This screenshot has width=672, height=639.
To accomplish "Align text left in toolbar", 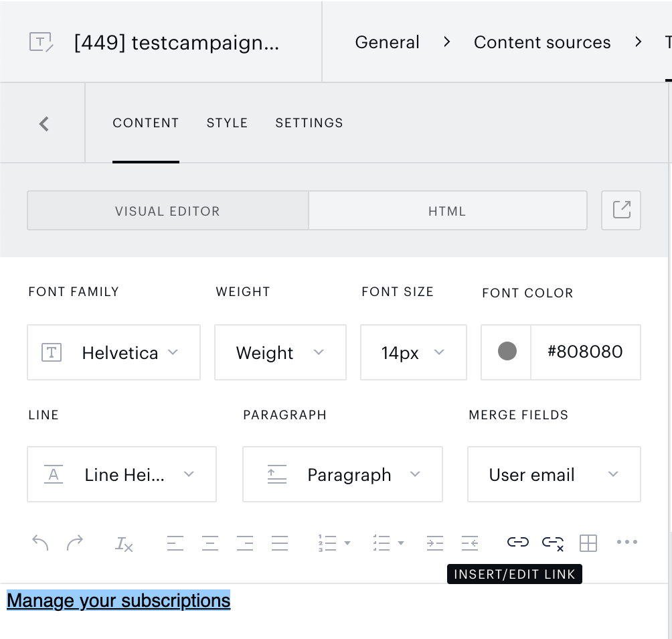I will pos(175,543).
